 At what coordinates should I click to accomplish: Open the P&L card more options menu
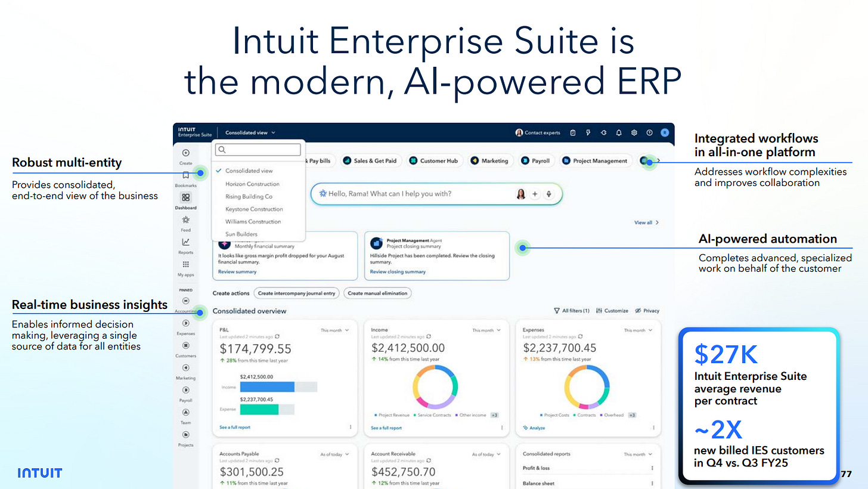point(351,428)
